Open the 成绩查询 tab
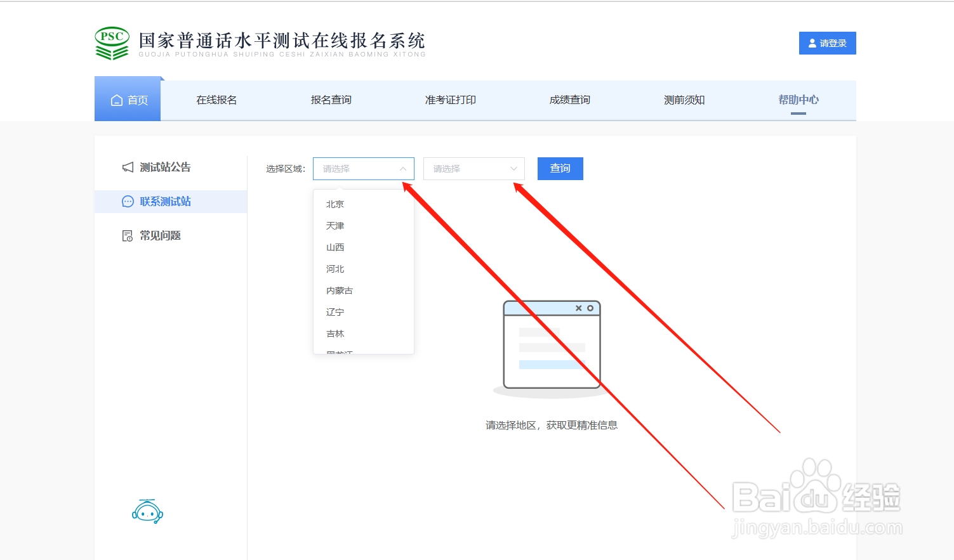The height and width of the screenshot is (560, 954). tap(569, 100)
